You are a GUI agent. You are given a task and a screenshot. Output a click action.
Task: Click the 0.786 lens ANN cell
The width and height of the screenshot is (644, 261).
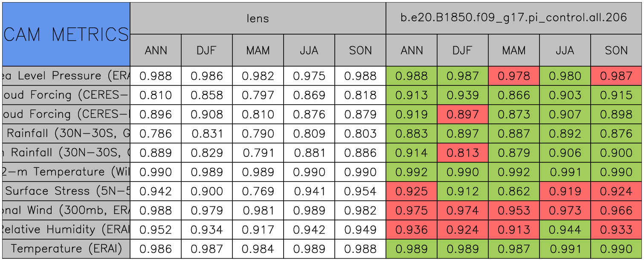(x=156, y=134)
